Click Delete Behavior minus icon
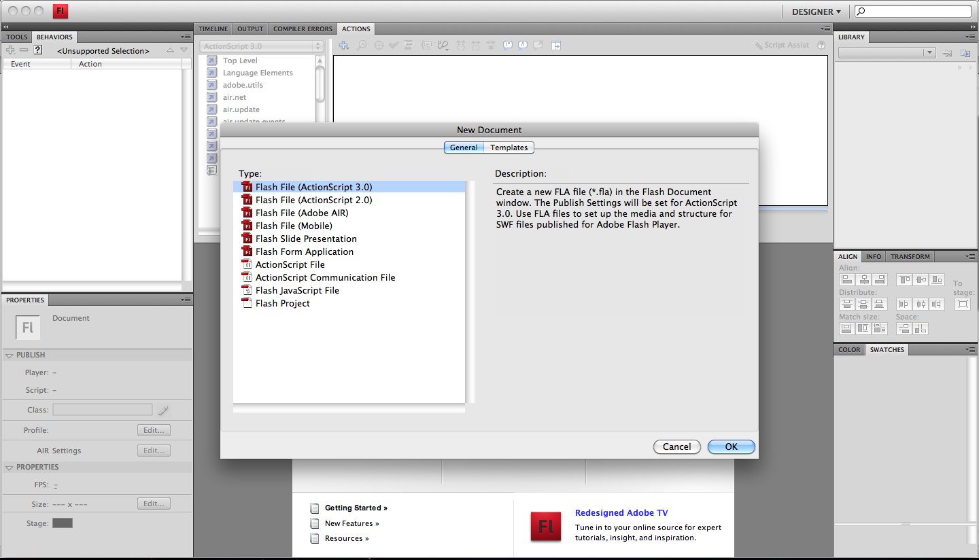The height and width of the screenshot is (560, 979). point(24,50)
